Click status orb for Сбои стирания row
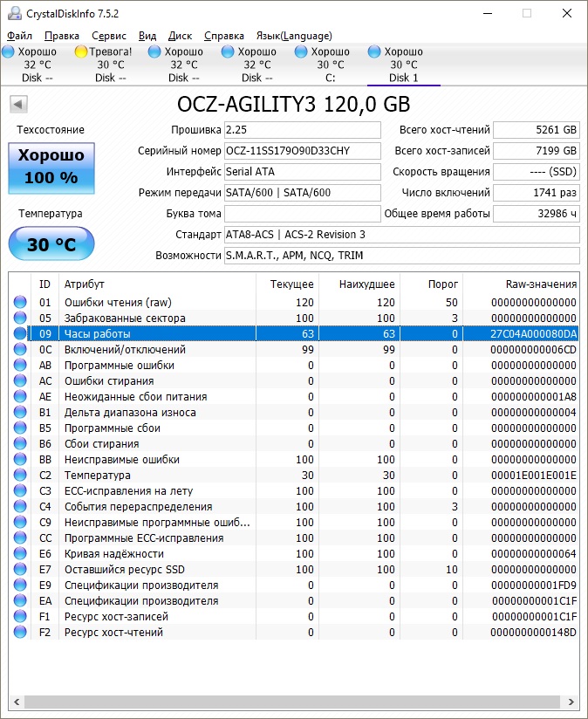 coord(20,443)
